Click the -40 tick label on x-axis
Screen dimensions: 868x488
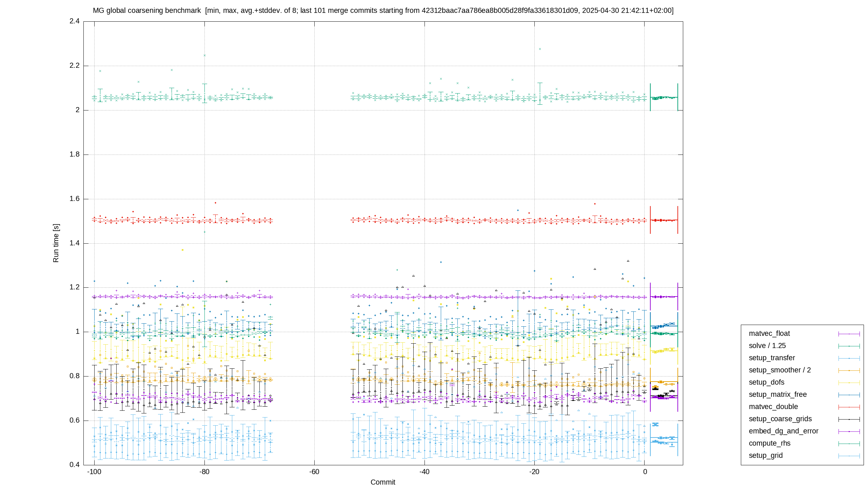click(424, 472)
